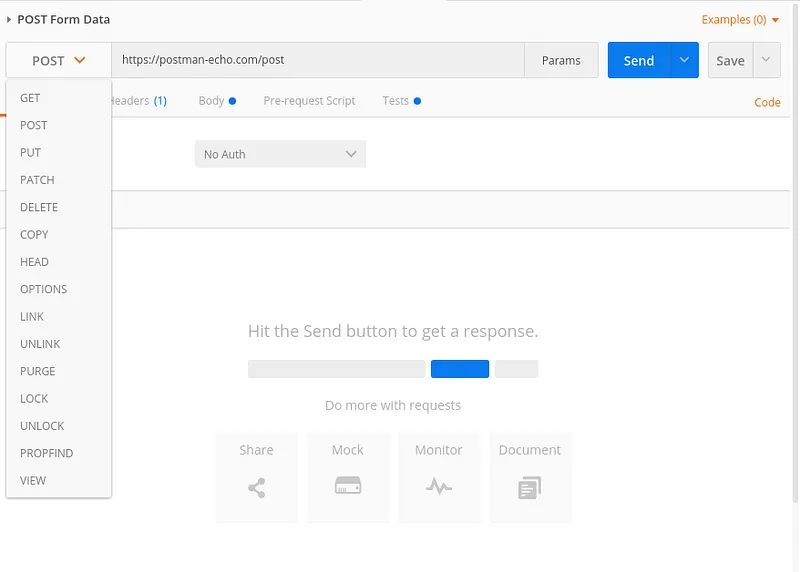The width and height of the screenshot is (800, 572).
Task: Open the Pre-request Script tab
Action: (x=309, y=101)
